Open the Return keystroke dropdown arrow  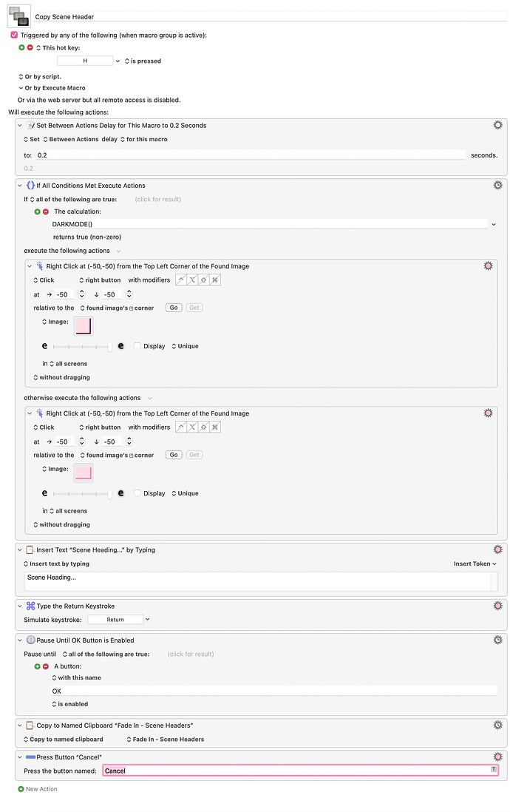(148, 620)
